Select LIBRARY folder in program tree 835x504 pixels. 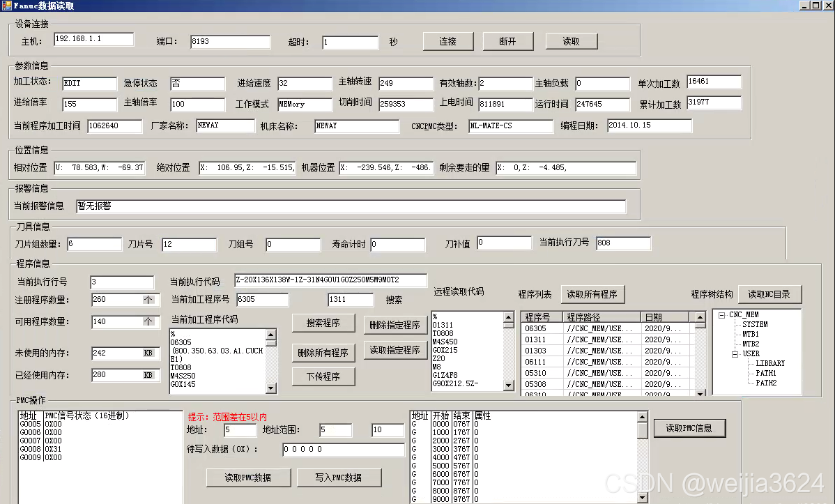[770, 363]
